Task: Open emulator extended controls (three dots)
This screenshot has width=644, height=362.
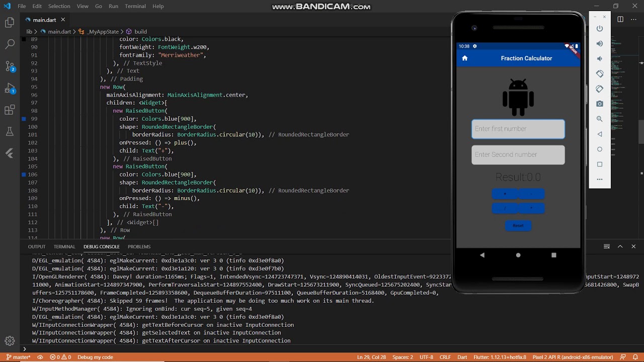Action: pos(600,179)
